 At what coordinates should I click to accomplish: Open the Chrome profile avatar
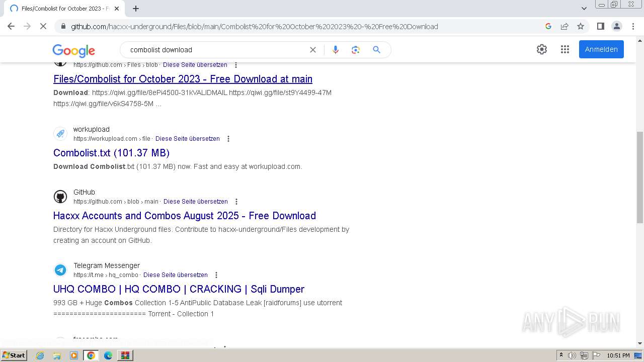click(x=617, y=26)
